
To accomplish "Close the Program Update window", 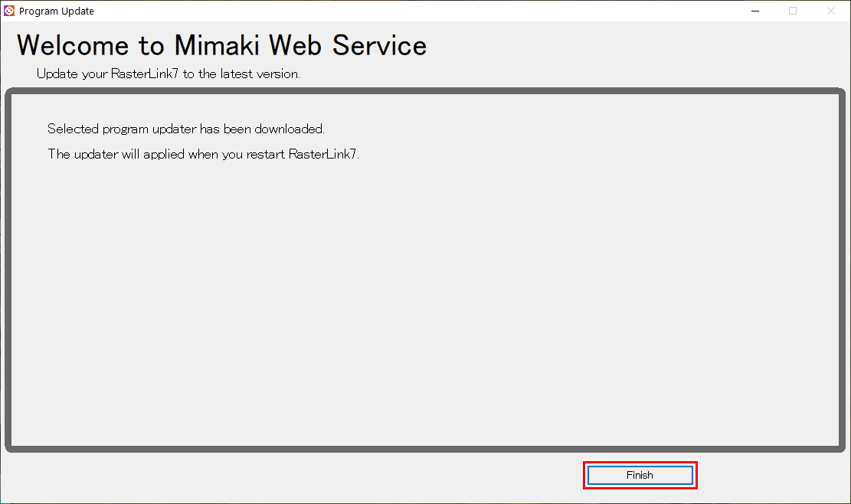I will (x=831, y=11).
